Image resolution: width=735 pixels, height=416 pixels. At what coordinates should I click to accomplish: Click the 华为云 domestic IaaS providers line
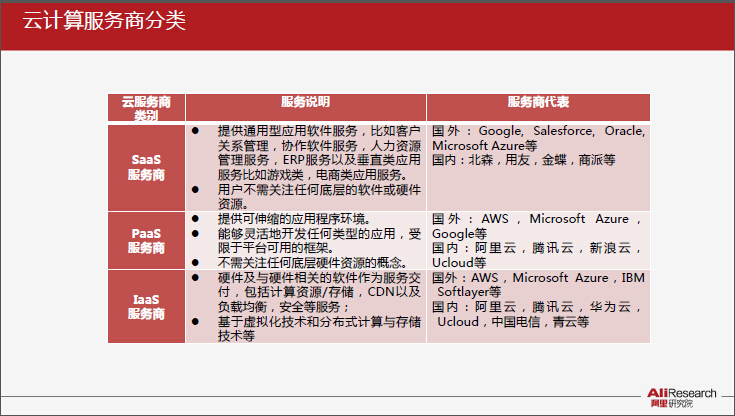click(x=538, y=308)
